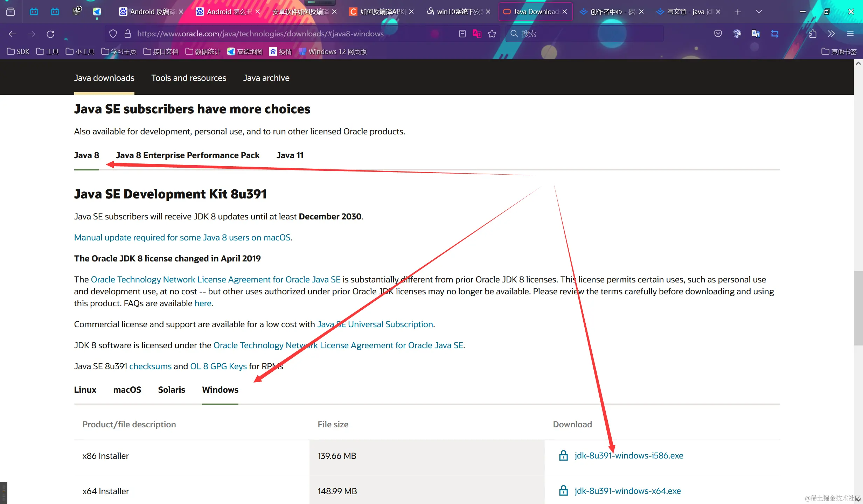Open the Java archive menu item
The width and height of the screenshot is (863, 504).
click(266, 78)
